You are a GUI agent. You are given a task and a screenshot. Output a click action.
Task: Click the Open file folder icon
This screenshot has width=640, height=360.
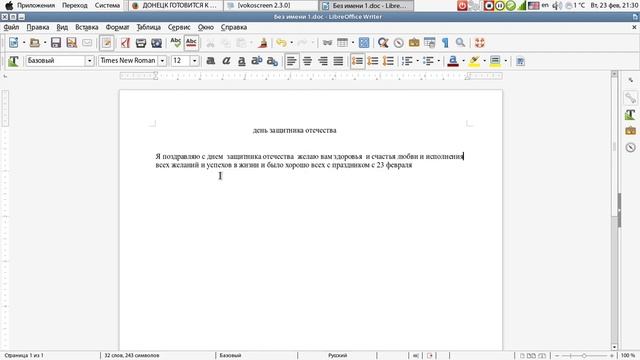35,43
